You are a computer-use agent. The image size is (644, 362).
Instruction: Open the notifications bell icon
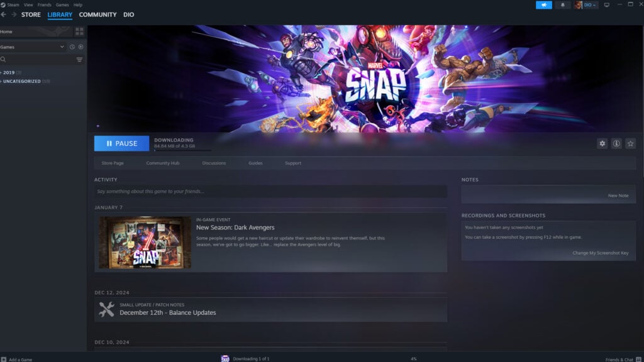point(562,5)
